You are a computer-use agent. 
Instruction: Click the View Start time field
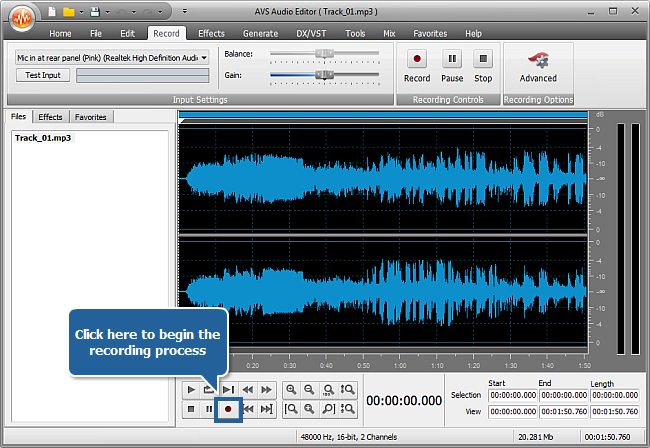coord(513,412)
